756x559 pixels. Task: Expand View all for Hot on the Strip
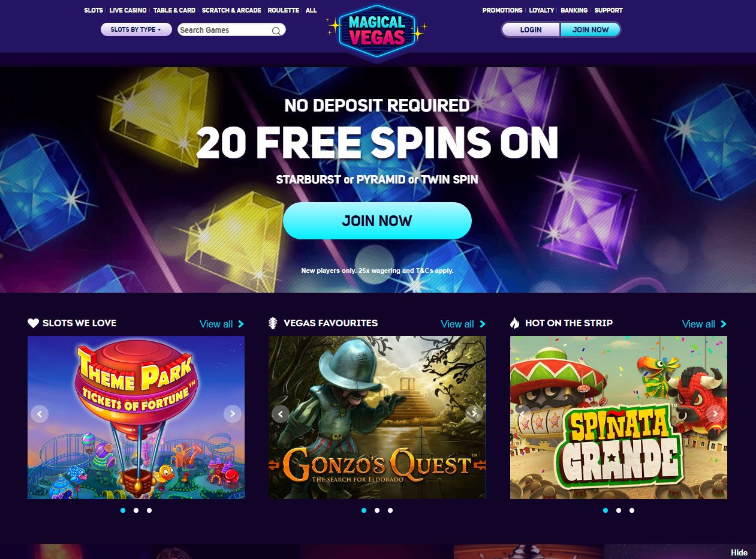[x=704, y=324]
